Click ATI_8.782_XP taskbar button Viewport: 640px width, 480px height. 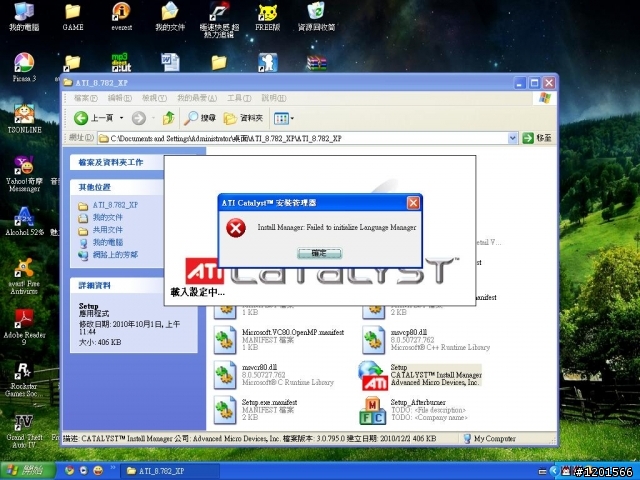point(170,471)
